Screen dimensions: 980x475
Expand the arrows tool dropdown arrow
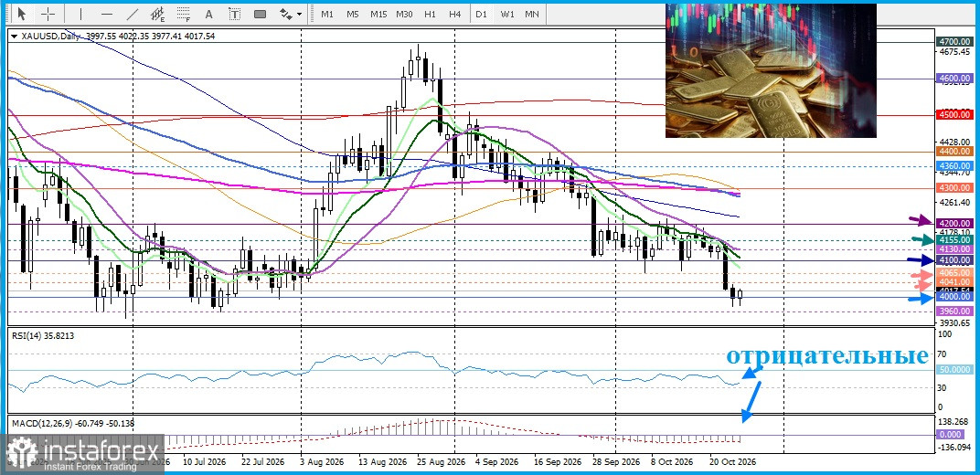pos(299,14)
